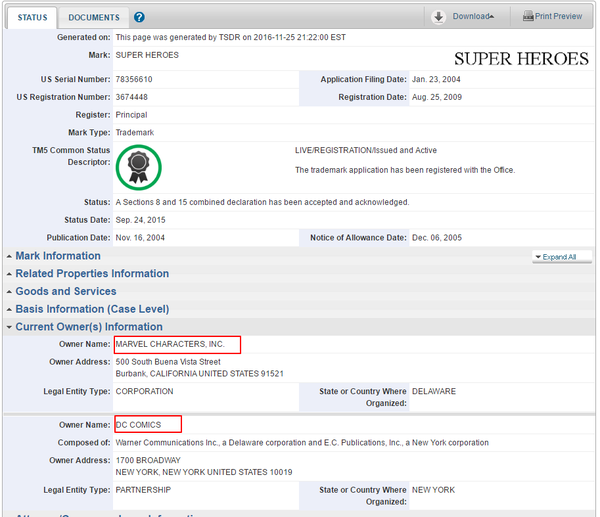Switch to the STATUS tab
This screenshot has height=517, width=600.
32,18
